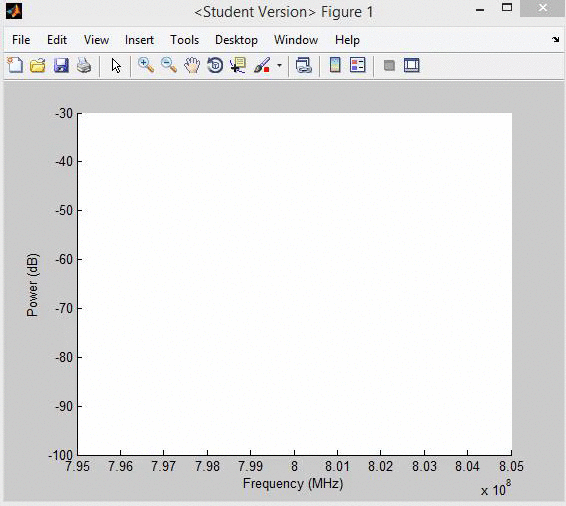Show plot tools and dock figure
This screenshot has width=566, height=506.
(412, 66)
